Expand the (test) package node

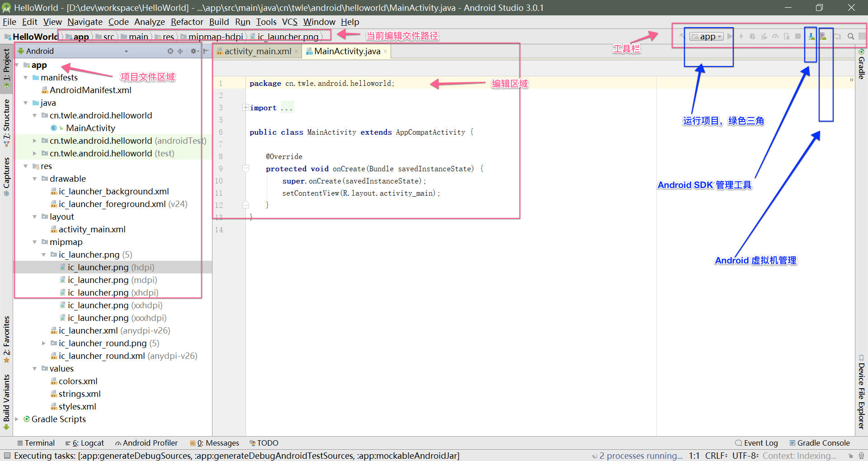pyautogui.click(x=35, y=154)
